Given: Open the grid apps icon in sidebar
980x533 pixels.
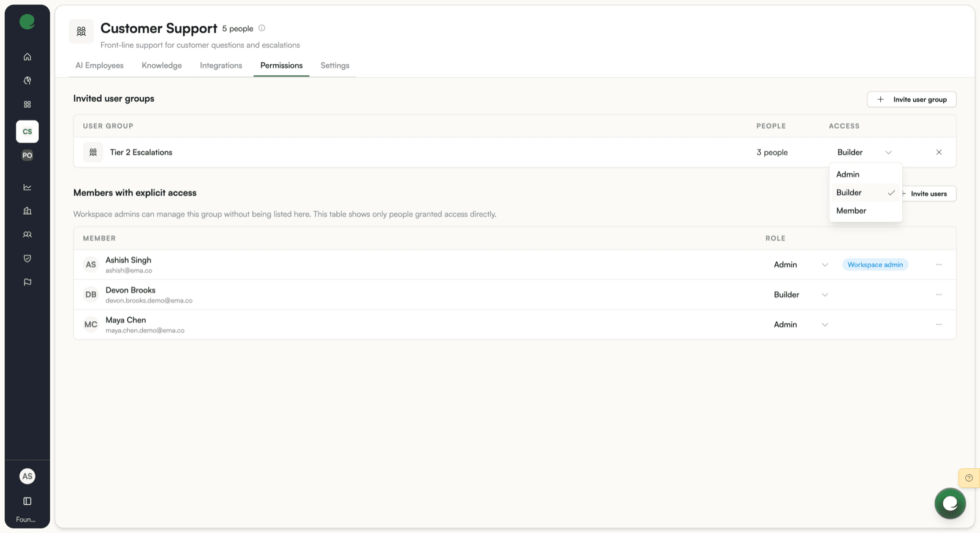Looking at the screenshot, I should tap(28, 105).
